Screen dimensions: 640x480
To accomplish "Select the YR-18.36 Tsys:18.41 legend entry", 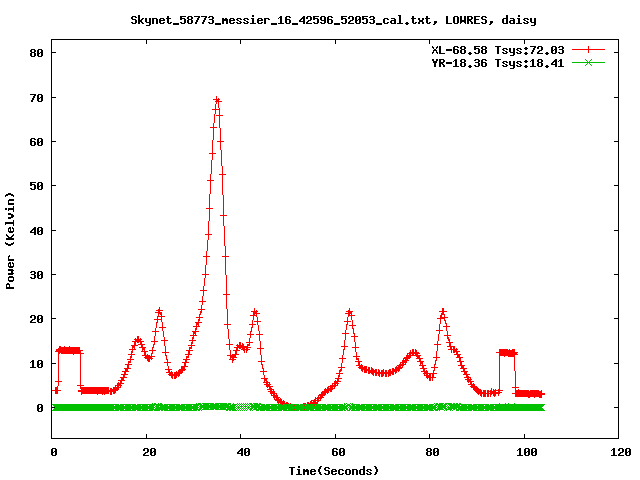I will tap(498, 63).
